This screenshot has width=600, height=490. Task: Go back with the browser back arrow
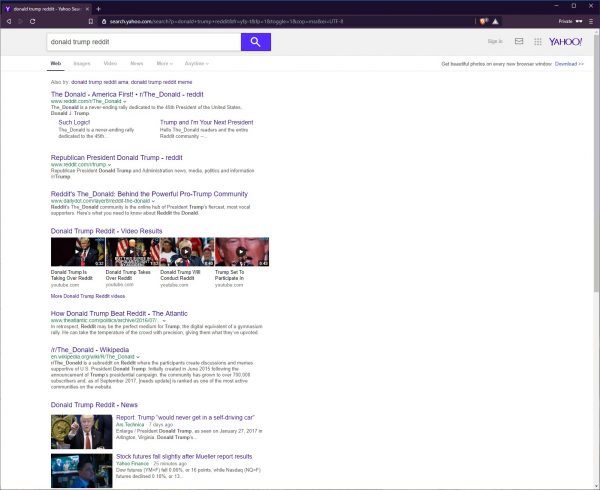tap(10, 20)
